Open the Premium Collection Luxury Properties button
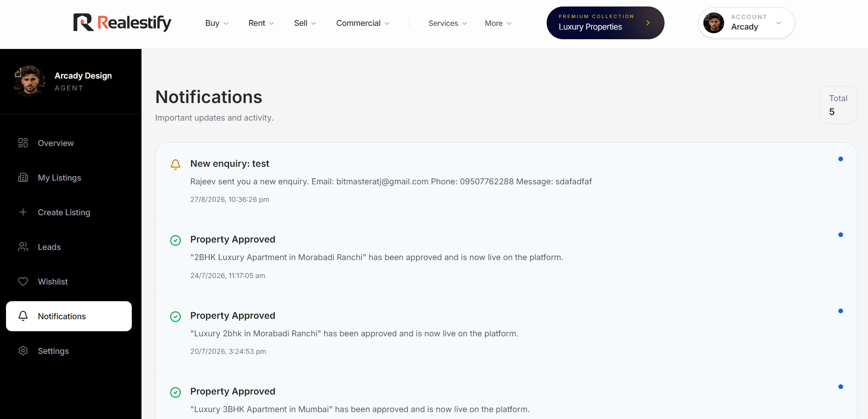The width and height of the screenshot is (868, 419). click(x=605, y=23)
